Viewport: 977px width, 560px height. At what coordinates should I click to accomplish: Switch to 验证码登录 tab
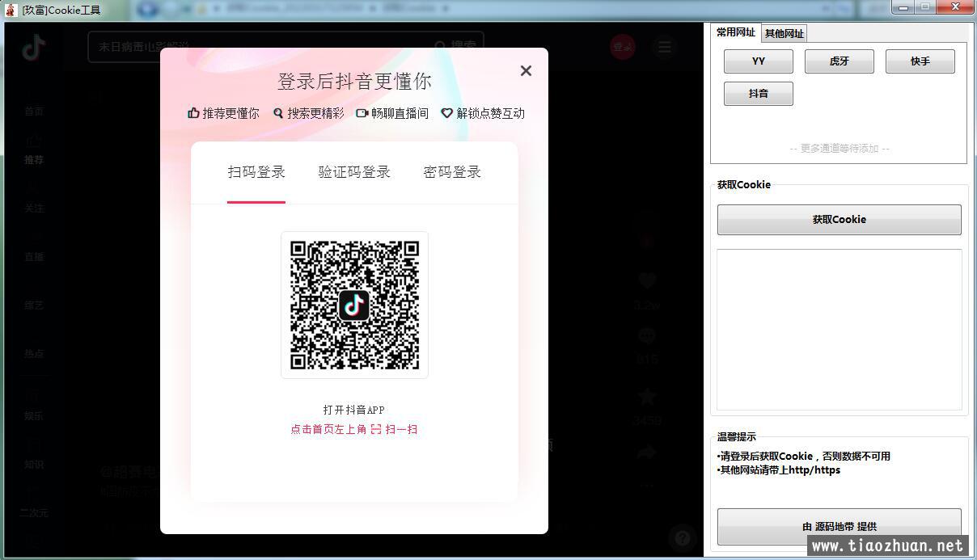[x=354, y=172]
